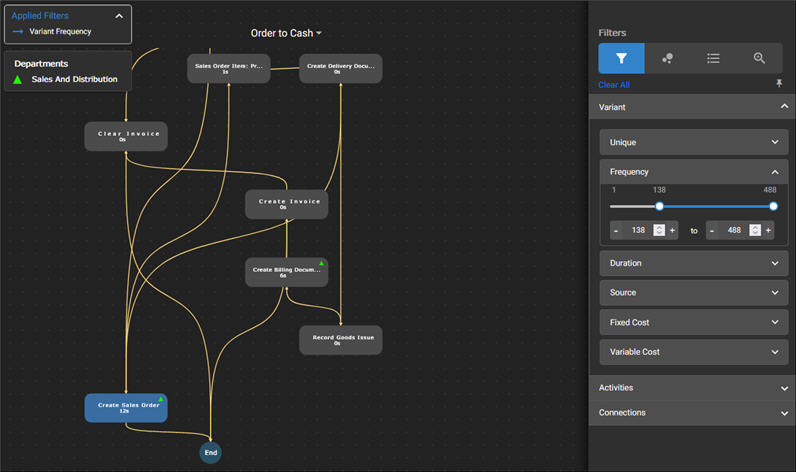Select the Record Goods Issue node
Viewport: 796px width, 472px height.
340,340
